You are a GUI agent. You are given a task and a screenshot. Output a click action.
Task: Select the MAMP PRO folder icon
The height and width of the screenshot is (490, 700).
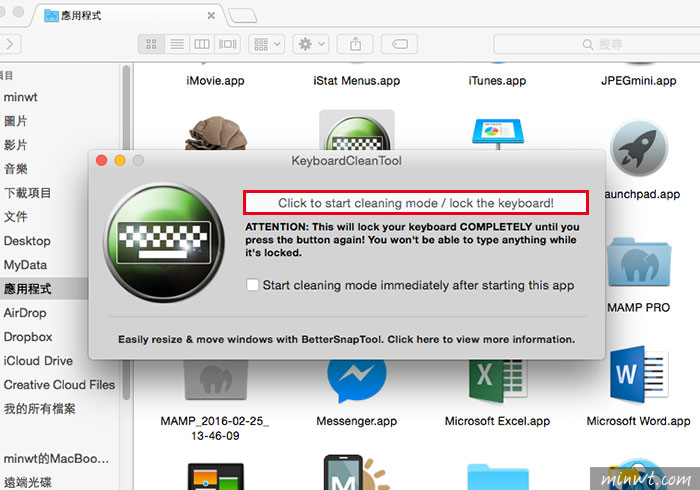click(638, 262)
